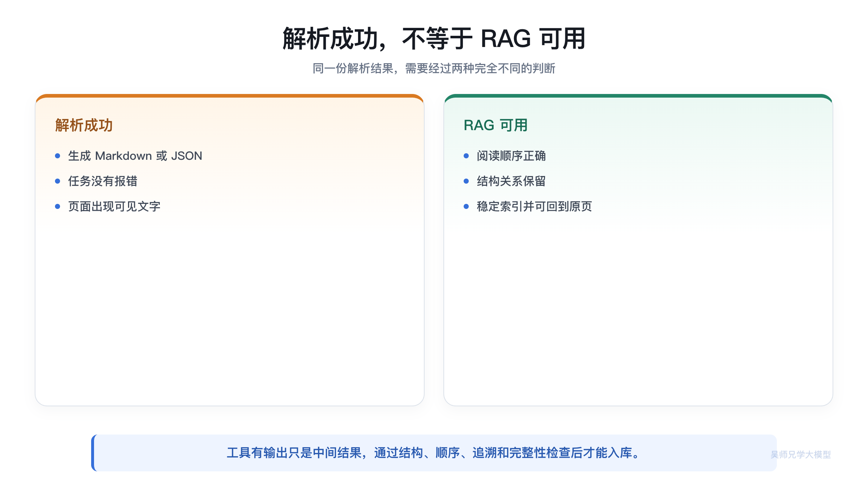This screenshot has height=488, width=868.
Task: Select the green card heading RAG 可用
Action: (x=495, y=125)
